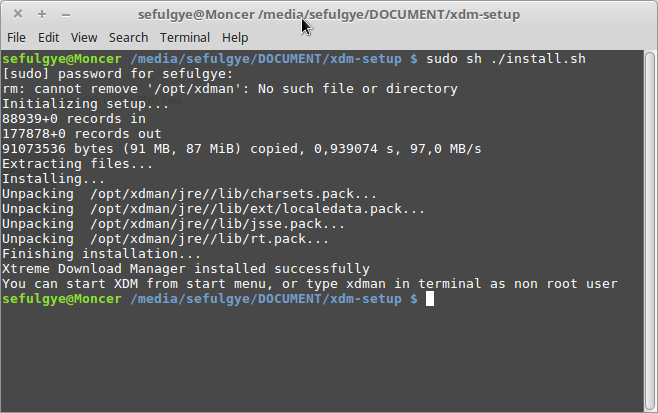
Task: Minimize the terminal using the minus button
Action: (x=65, y=15)
